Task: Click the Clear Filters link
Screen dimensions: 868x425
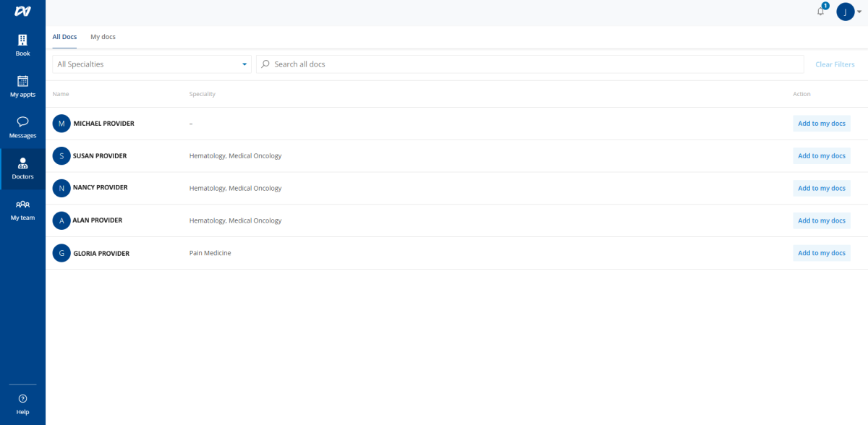Action: (835, 64)
